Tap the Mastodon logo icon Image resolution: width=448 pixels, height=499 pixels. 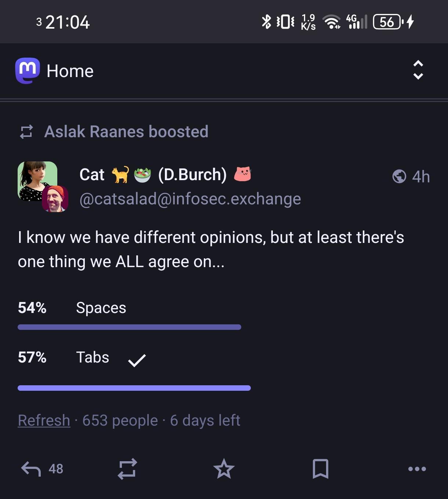point(28,70)
